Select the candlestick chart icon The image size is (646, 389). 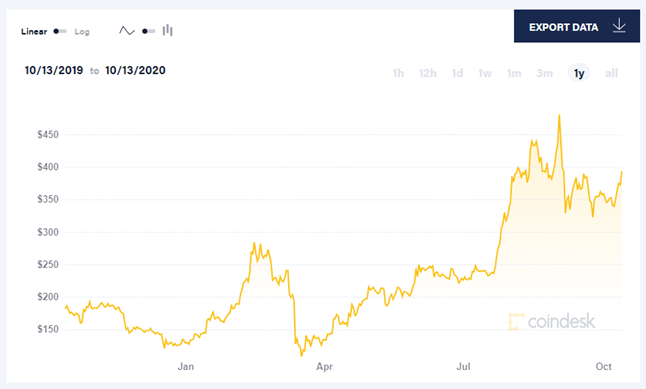(167, 30)
